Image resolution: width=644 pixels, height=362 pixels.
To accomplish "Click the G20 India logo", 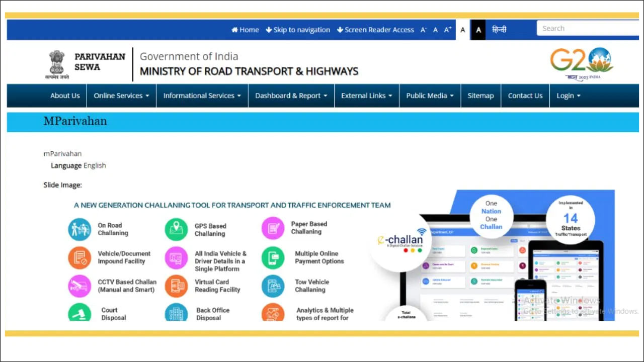I will 581,63.
